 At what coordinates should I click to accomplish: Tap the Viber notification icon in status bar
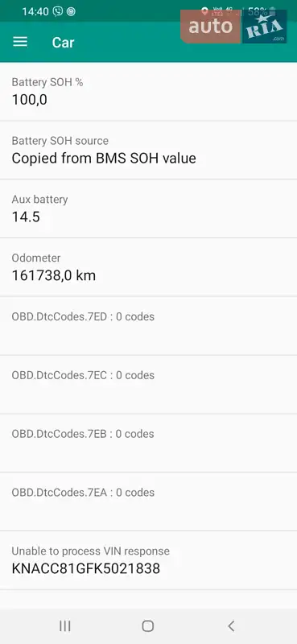[58, 11]
